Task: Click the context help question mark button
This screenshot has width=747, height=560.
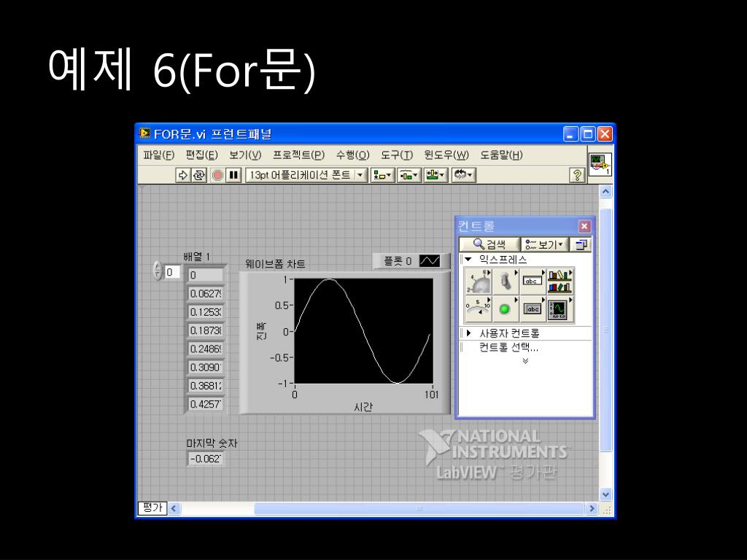Action: 577,175
